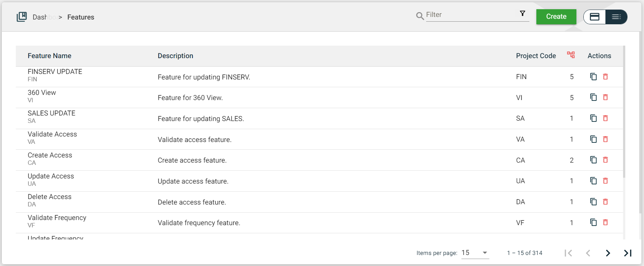The height and width of the screenshot is (266, 644).
Task: Click the dashboard library icon in breadcrumb
Action: click(22, 17)
